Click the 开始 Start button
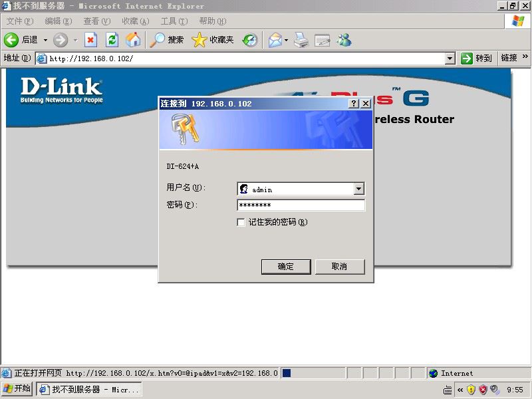Image resolution: width=532 pixels, height=399 pixels. [x=17, y=389]
